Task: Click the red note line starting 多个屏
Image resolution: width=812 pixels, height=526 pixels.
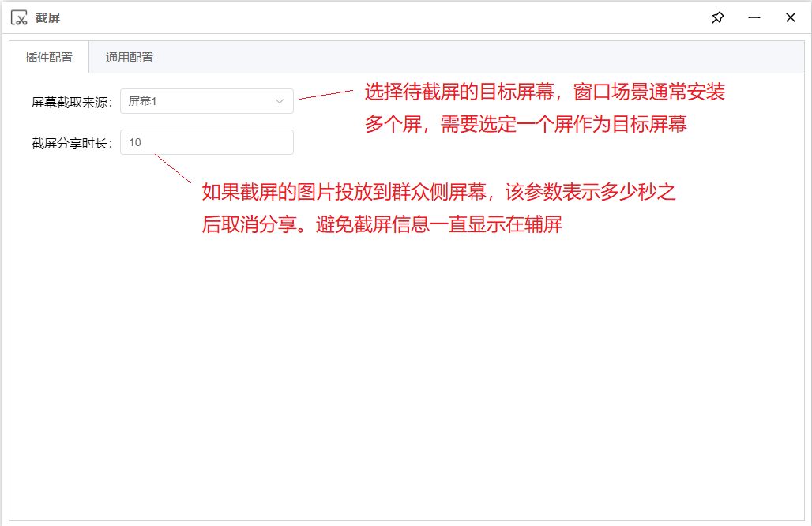Action: (525, 124)
